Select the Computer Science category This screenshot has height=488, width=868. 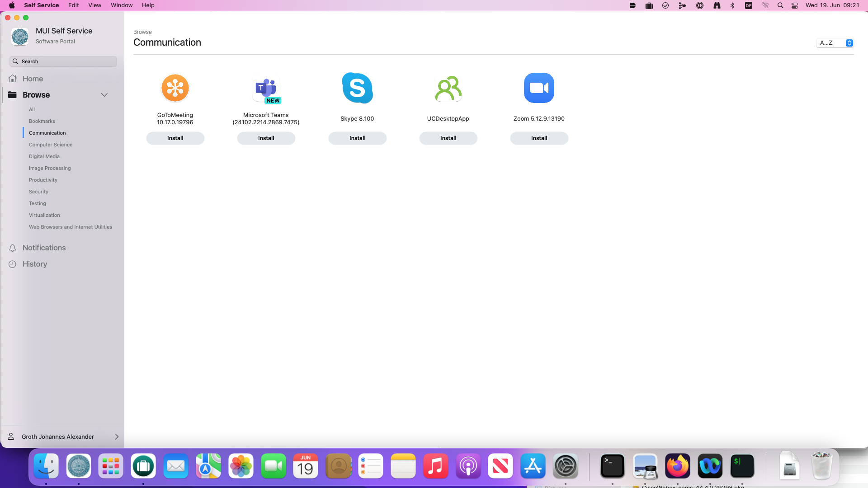point(51,145)
